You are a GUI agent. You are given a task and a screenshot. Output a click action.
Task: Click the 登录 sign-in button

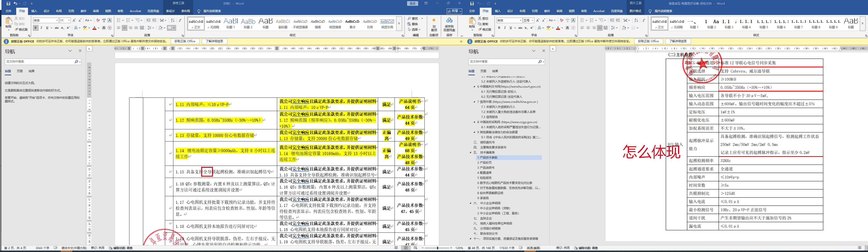413,3
